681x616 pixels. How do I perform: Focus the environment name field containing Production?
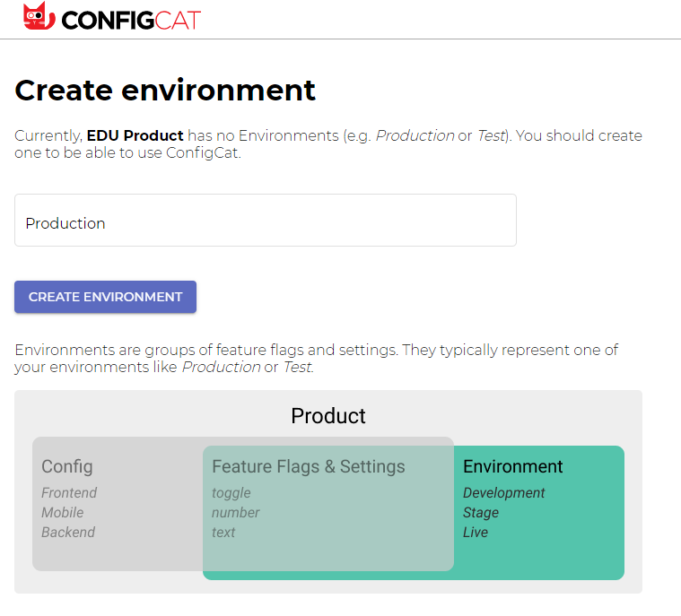266,220
